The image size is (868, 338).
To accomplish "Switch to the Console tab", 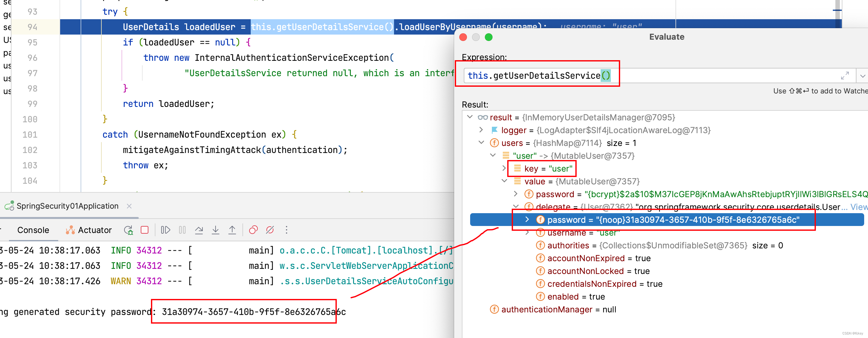I will pos(33,230).
